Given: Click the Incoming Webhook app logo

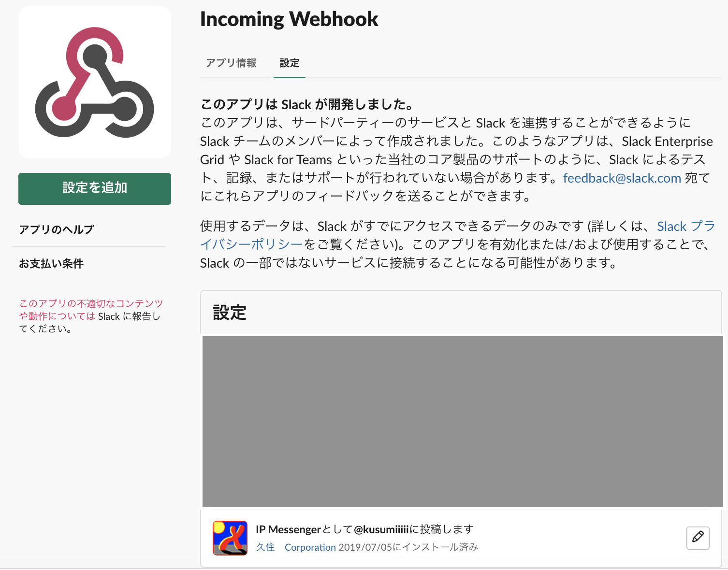Looking at the screenshot, I should coord(94,82).
